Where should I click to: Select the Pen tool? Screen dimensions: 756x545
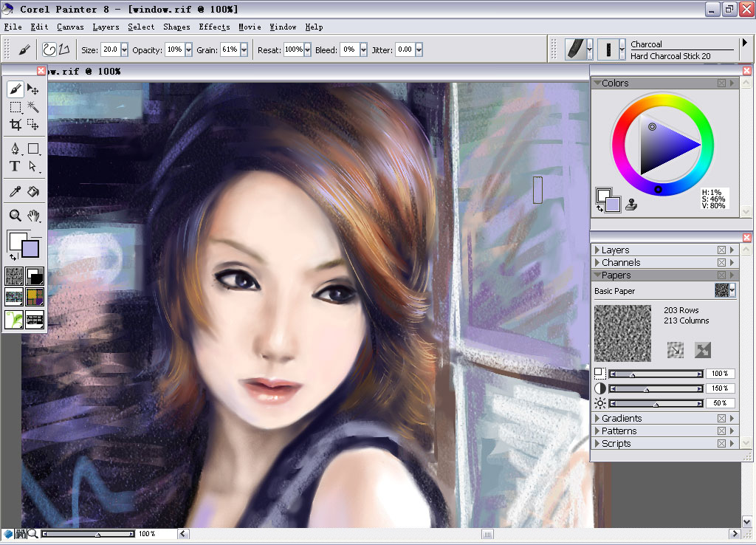coord(15,148)
